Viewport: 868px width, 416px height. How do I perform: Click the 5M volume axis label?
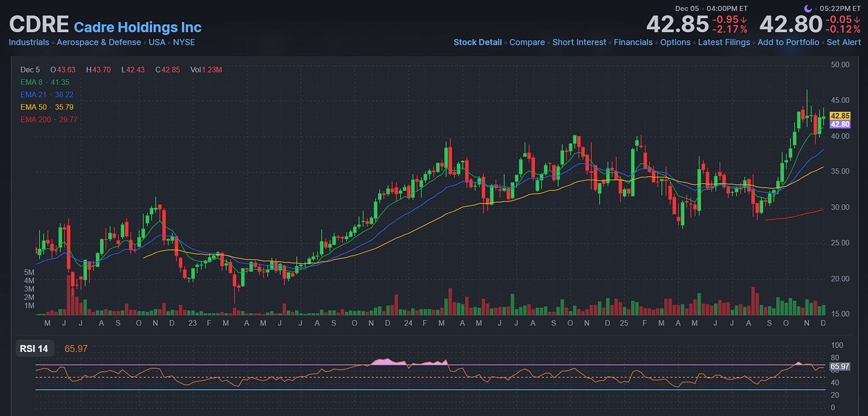[29, 272]
